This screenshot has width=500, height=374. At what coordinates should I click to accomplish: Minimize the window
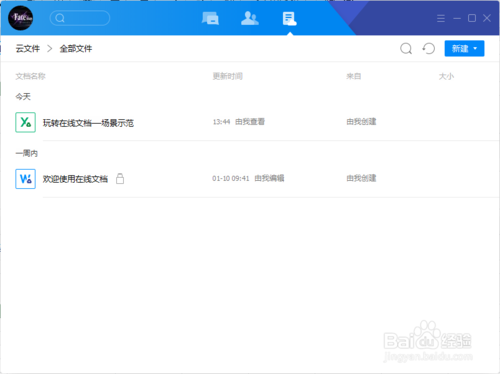457,18
